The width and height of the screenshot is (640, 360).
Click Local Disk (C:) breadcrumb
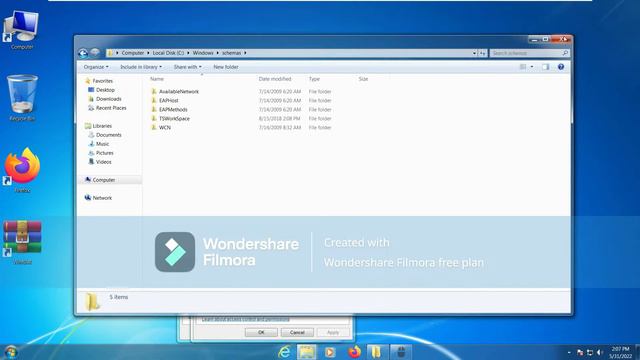[x=168, y=53]
